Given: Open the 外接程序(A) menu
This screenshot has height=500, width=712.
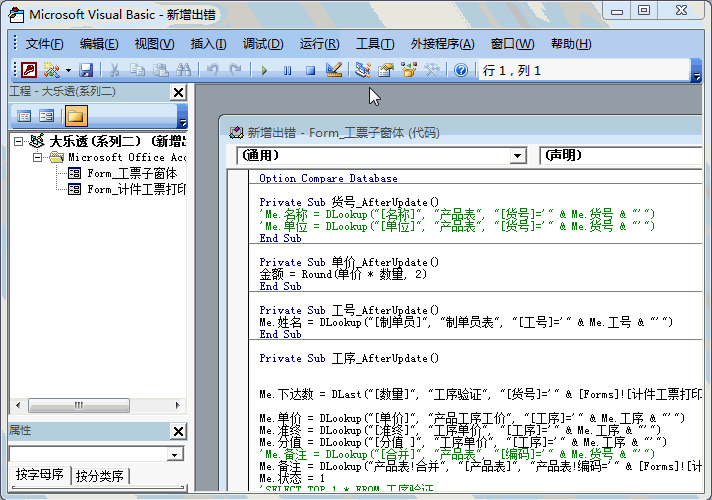Looking at the screenshot, I should point(442,44).
